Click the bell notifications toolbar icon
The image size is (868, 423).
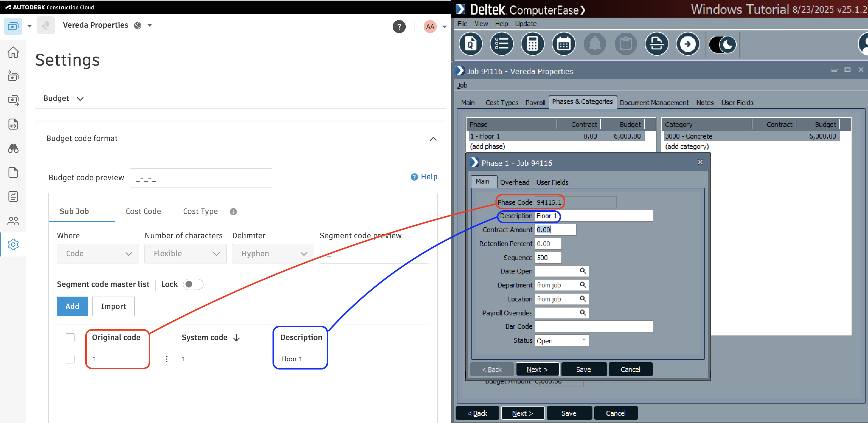click(595, 44)
